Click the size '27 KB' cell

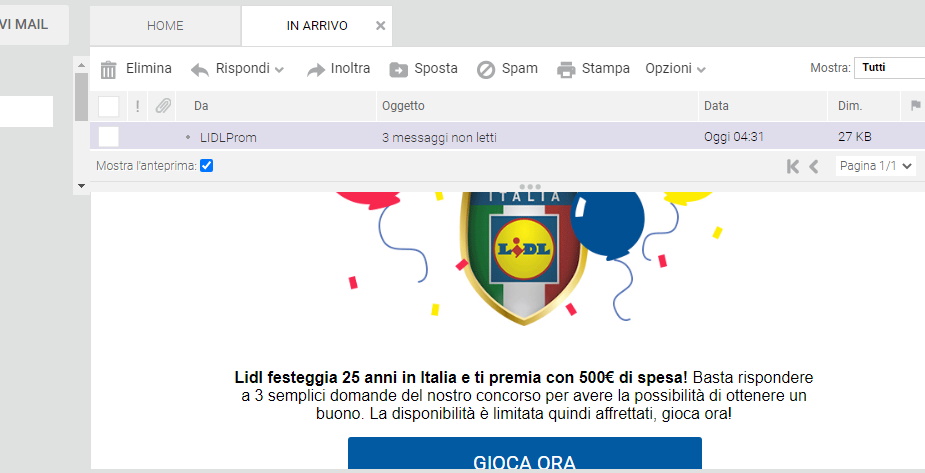click(855, 137)
